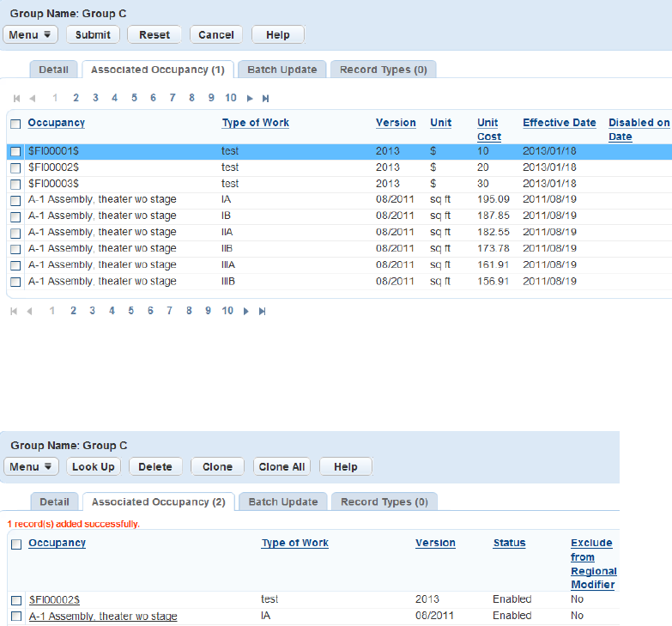Sort lower table by Status column
Viewport: 672px width, 626px height.
click(509, 543)
